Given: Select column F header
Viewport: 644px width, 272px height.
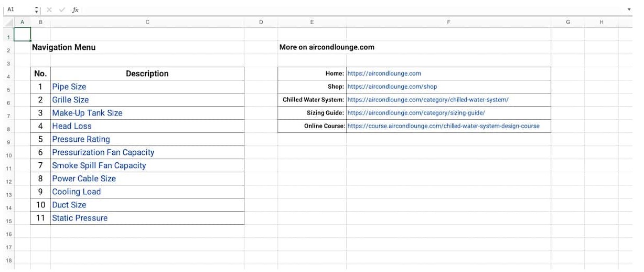Looking at the screenshot, I should [x=448, y=22].
